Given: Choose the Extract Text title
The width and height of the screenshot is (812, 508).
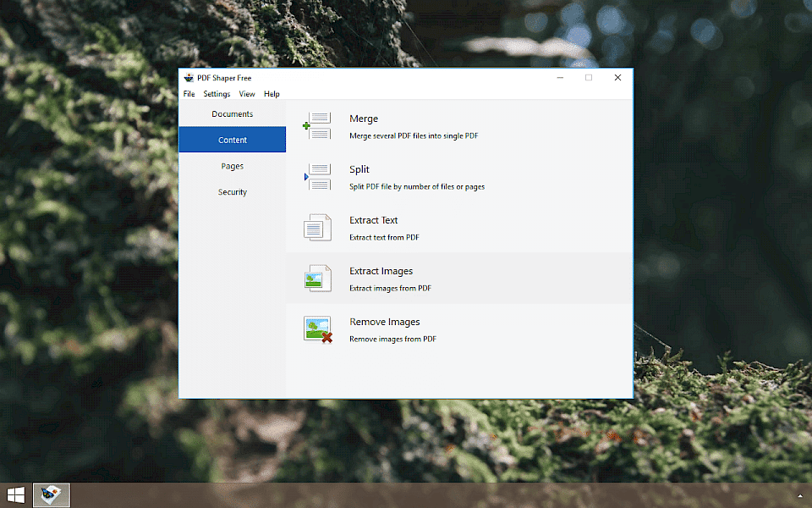Looking at the screenshot, I should tap(373, 220).
